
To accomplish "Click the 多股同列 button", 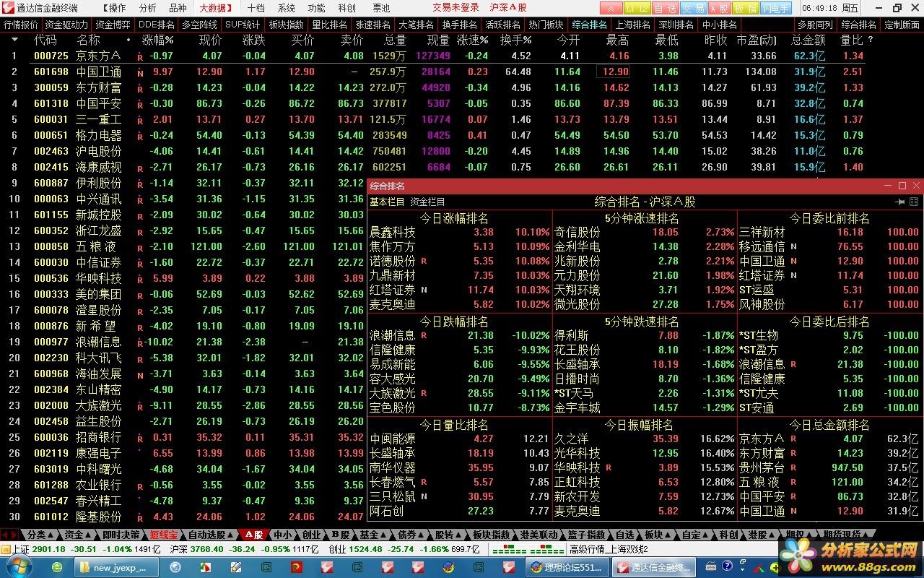I will click(x=815, y=24).
